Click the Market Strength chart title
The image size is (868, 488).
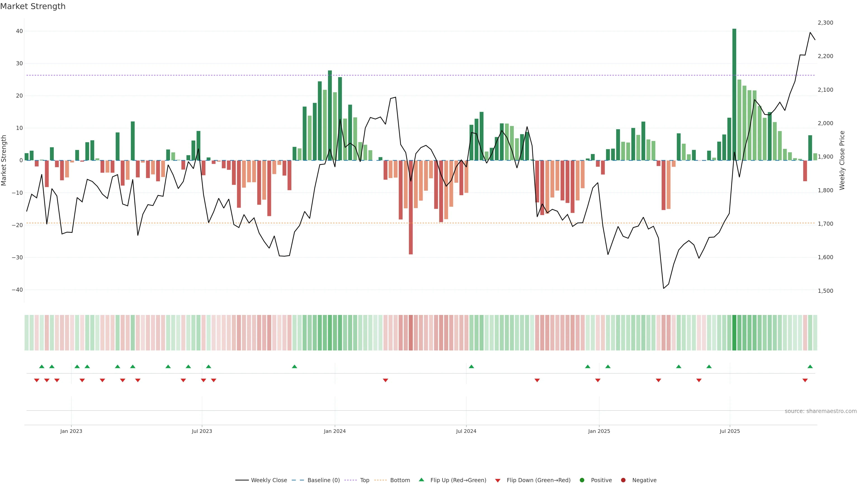click(33, 6)
